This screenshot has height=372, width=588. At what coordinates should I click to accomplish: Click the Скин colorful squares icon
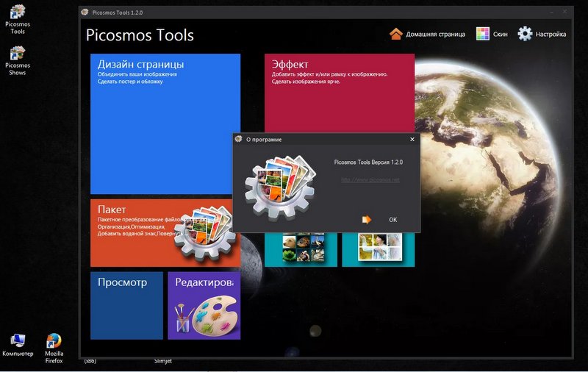click(483, 34)
